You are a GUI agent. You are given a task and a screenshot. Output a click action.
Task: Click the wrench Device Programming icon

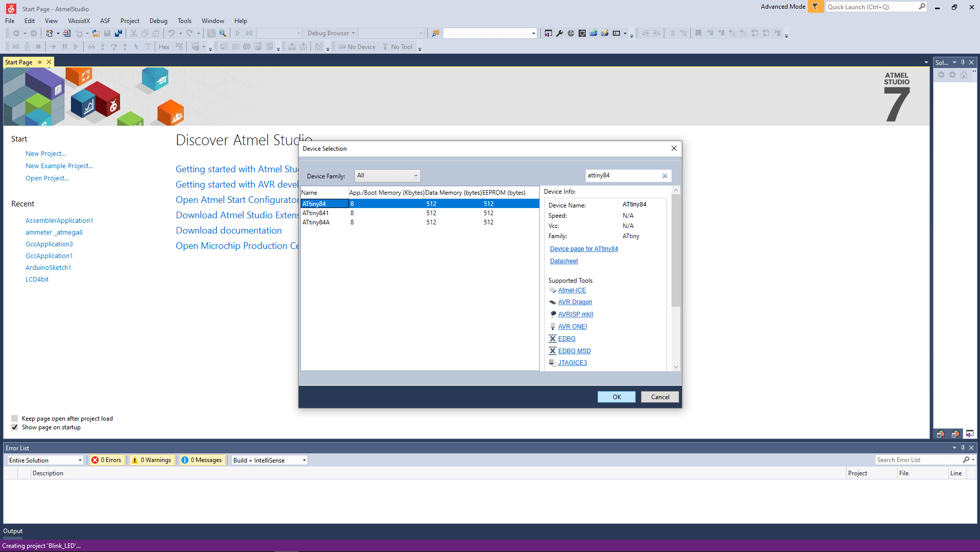tap(560, 33)
